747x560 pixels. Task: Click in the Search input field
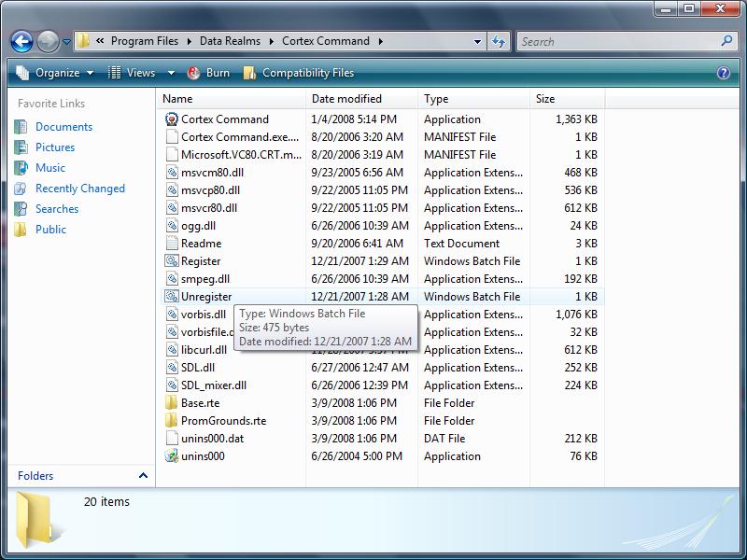click(616, 41)
